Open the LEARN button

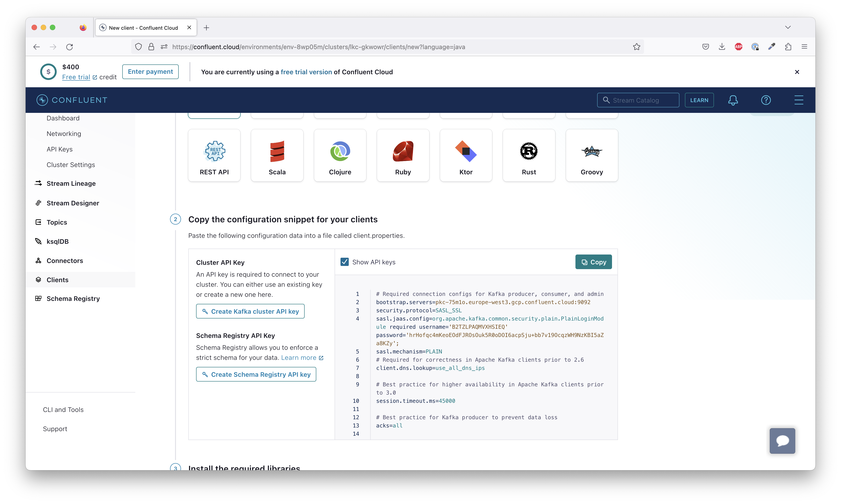click(699, 100)
